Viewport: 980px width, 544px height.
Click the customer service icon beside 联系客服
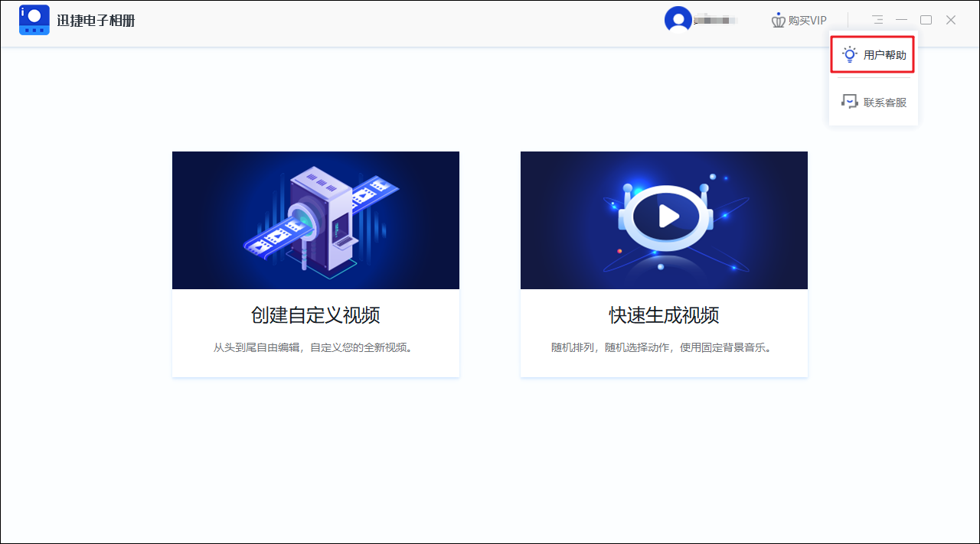click(849, 102)
